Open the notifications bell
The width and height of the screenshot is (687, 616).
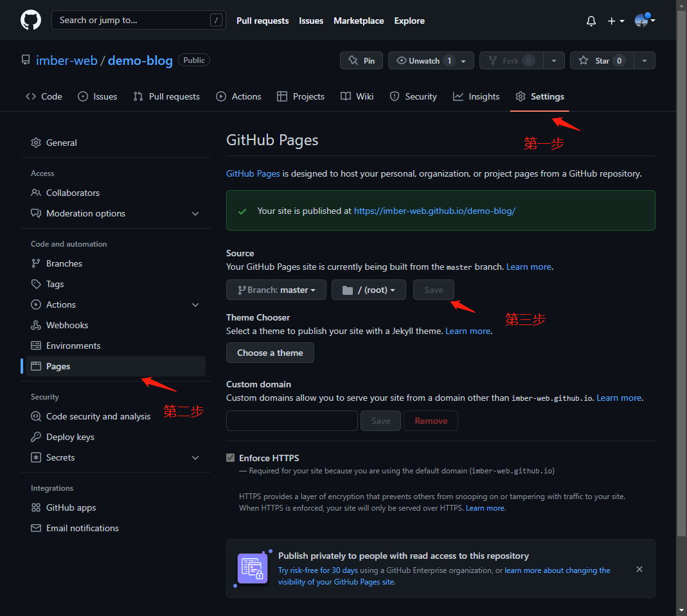[591, 21]
